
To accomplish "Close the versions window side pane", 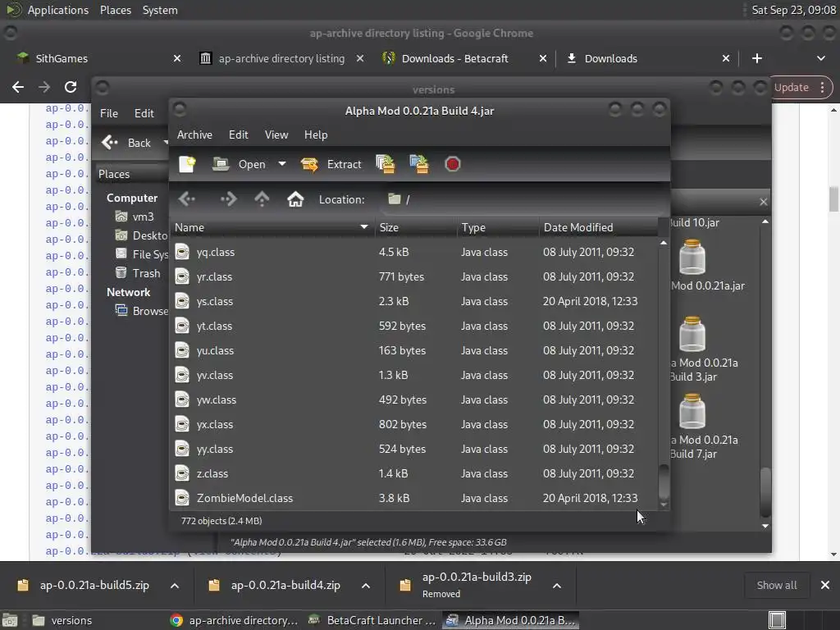I will [764, 202].
